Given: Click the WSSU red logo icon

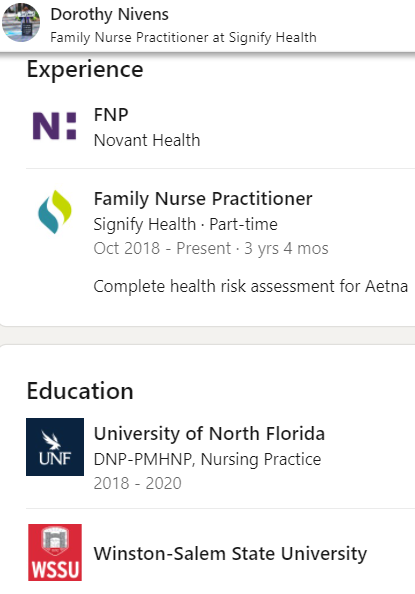Looking at the screenshot, I should point(55,552).
